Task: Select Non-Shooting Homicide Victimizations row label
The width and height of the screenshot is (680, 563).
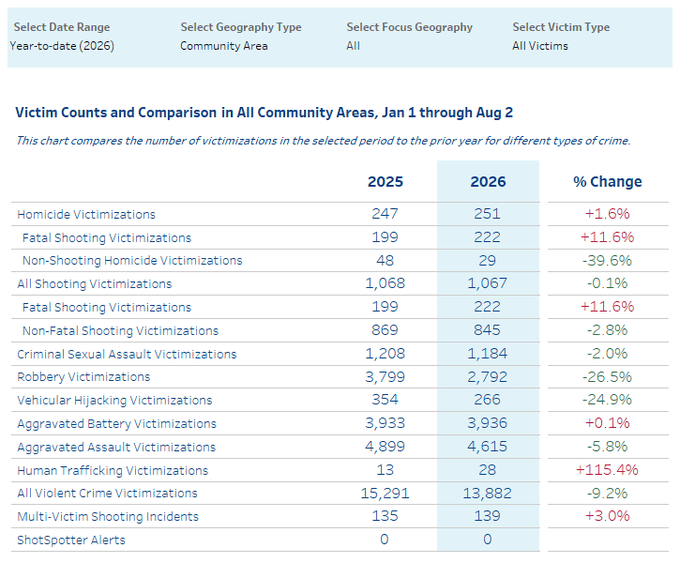Action: pyautogui.click(x=132, y=261)
